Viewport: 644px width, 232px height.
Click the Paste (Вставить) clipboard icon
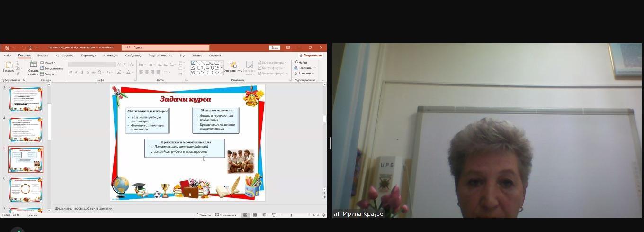(8, 65)
